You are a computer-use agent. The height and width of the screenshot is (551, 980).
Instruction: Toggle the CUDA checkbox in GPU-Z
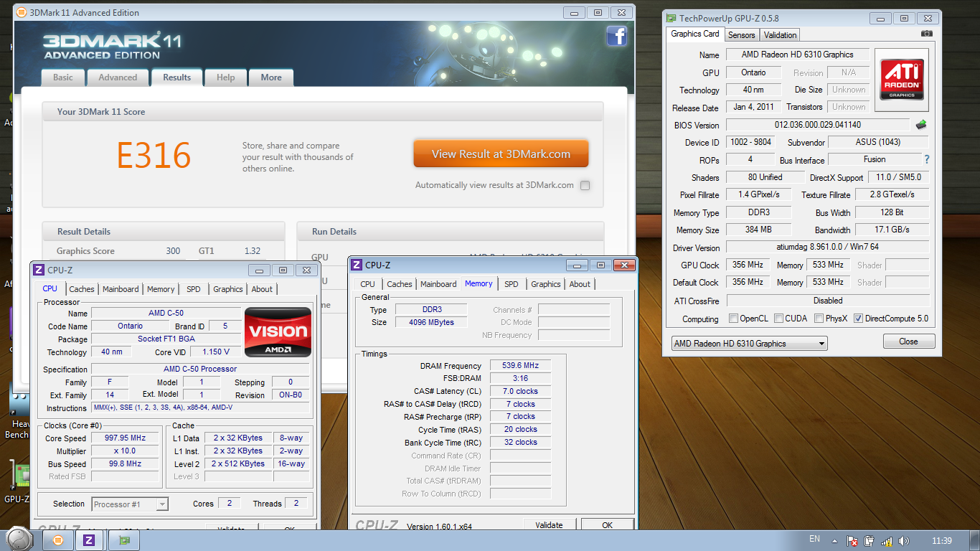(780, 319)
